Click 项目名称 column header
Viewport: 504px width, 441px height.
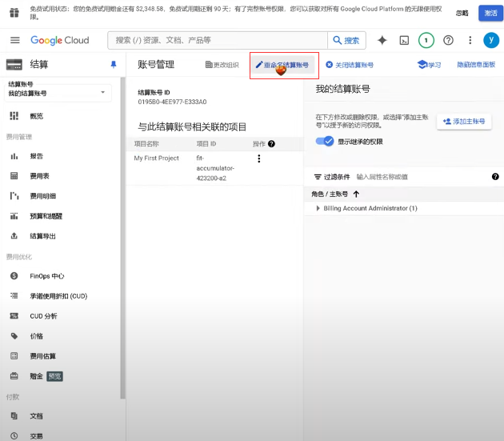146,144
